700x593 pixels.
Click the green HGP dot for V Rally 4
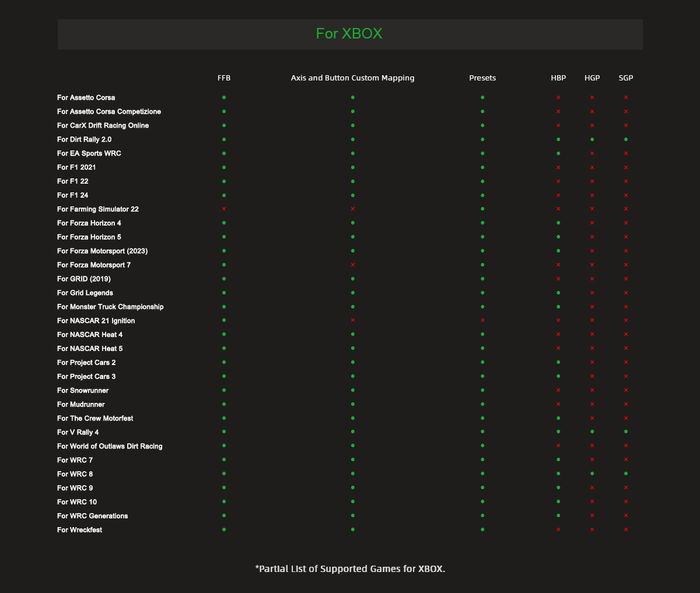(592, 431)
